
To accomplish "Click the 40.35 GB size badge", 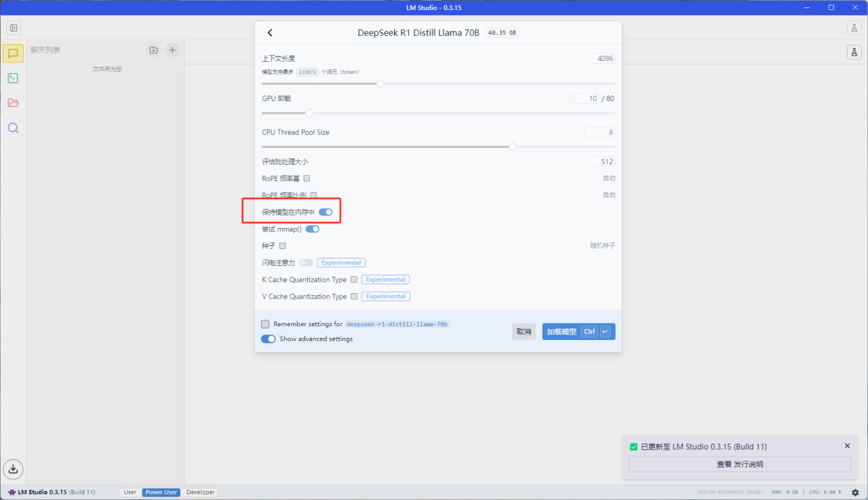I will coord(502,33).
